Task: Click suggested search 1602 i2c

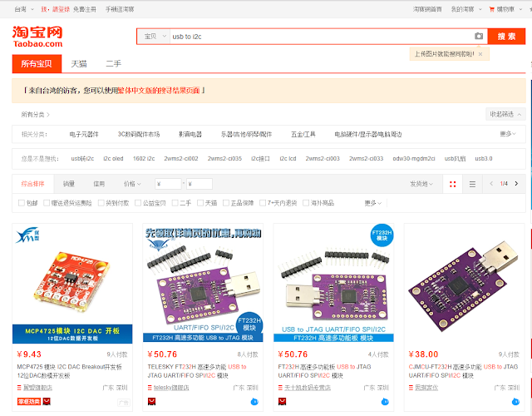Action: click(x=144, y=159)
